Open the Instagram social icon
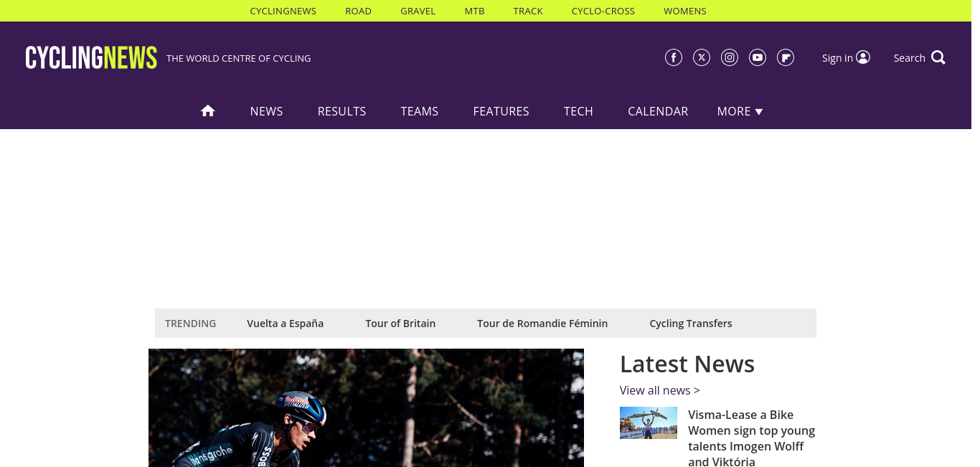 [730, 58]
